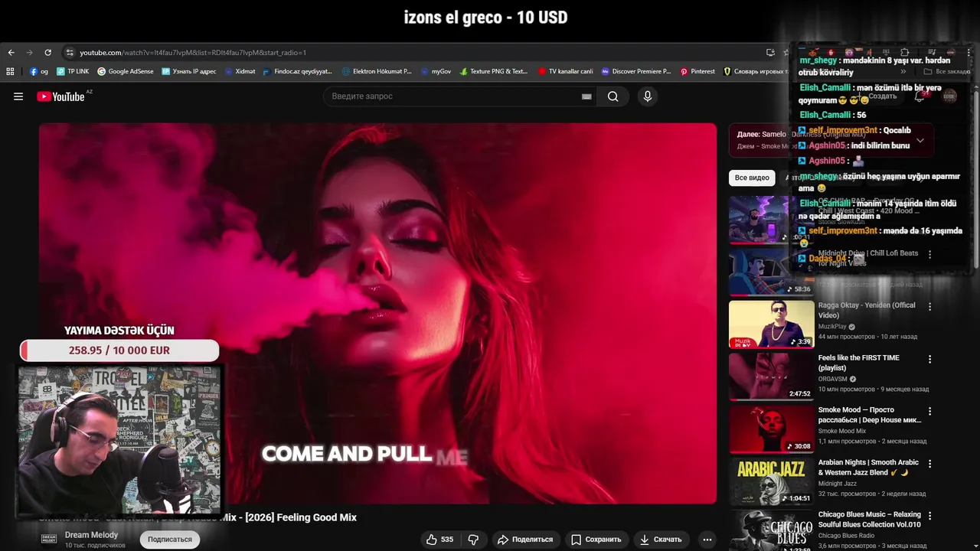
Task: Open 'Feels like the FIRST TIME' title
Action: 859,363
